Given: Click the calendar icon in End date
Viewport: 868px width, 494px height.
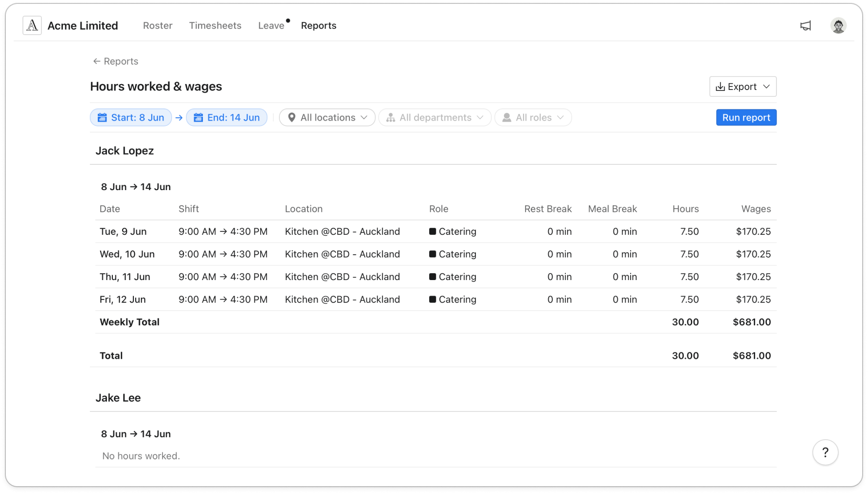Looking at the screenshot, I should pos(199,118).
